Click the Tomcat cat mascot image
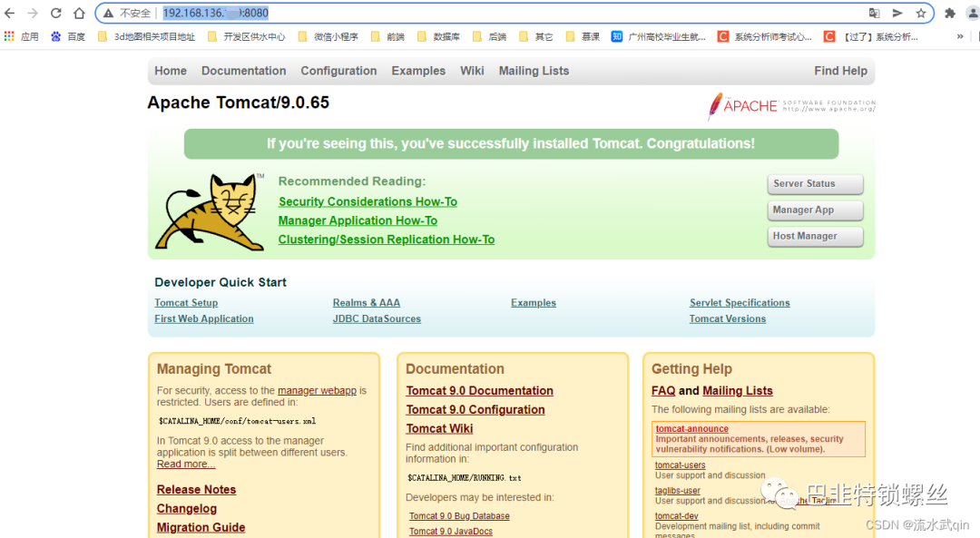This screenshot has width=980, height=538. [x=211, y=212]
